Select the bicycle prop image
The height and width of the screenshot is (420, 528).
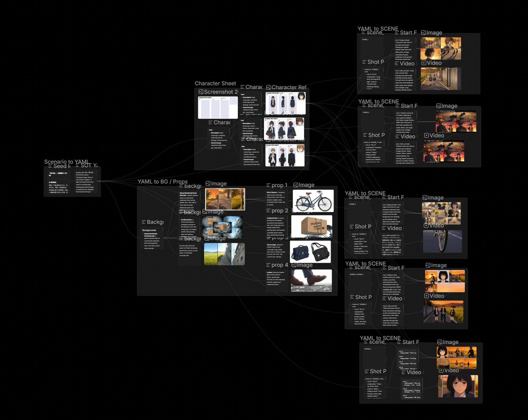[313, 201]
